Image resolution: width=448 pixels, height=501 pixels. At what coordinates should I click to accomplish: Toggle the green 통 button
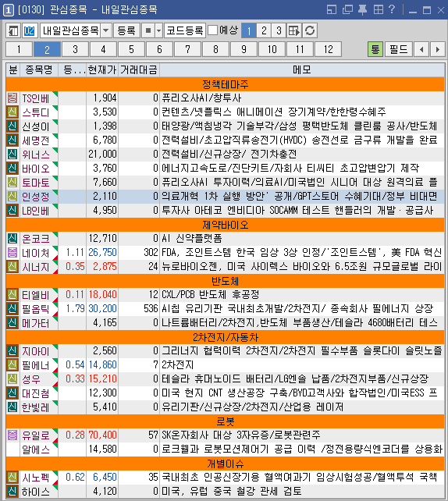(375, 49)
